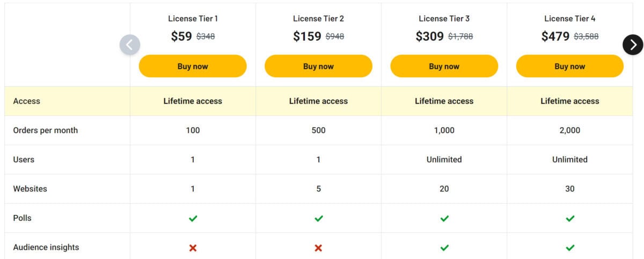This screenshot has width=644, height=259.
Task: Click the Polls row label
Action: 23,218
